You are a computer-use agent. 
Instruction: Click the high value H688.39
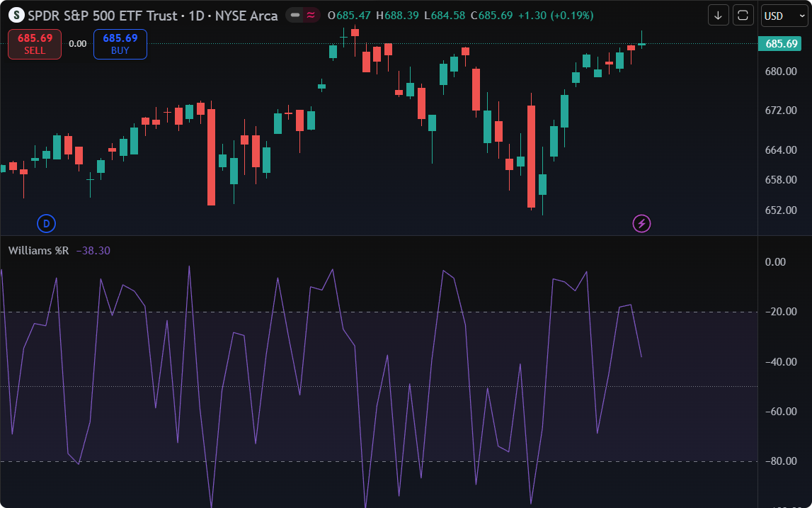pyautogui.click(x=397, y=16)
